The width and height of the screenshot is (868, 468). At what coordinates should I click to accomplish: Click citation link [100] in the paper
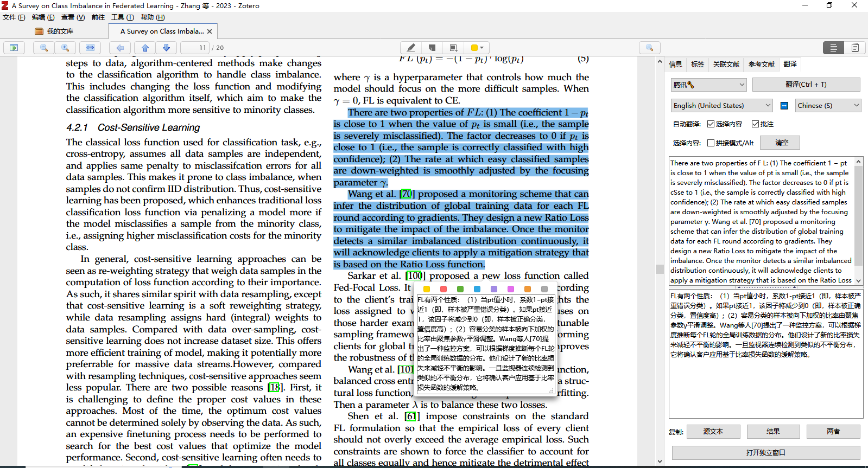(x=414, y=276)
